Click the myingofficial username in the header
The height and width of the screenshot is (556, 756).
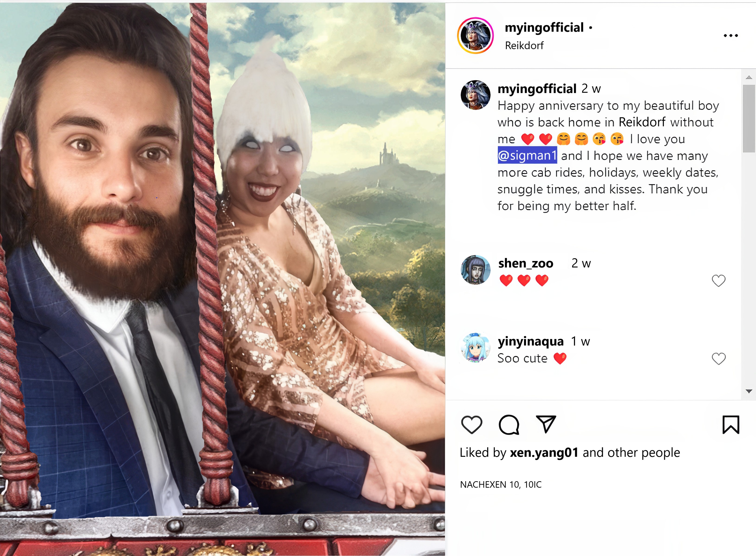pyautogui.click(x=544, y=28)
